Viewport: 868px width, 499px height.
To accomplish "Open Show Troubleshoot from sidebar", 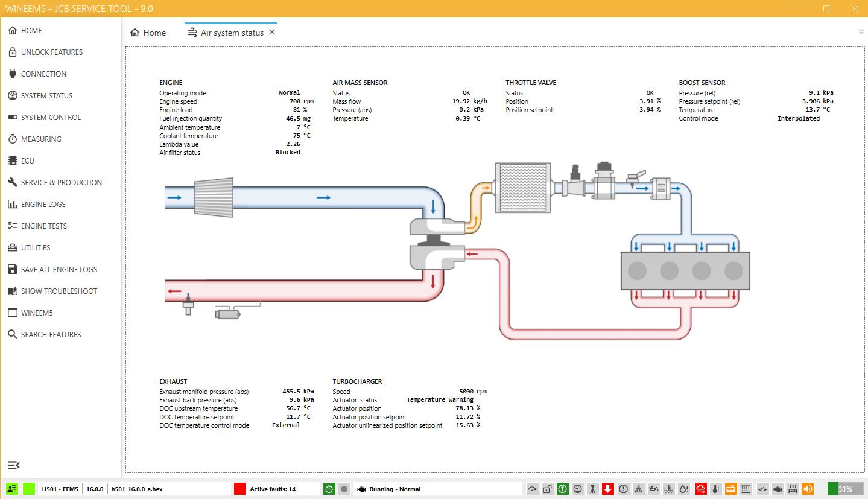I will [59, 291].
